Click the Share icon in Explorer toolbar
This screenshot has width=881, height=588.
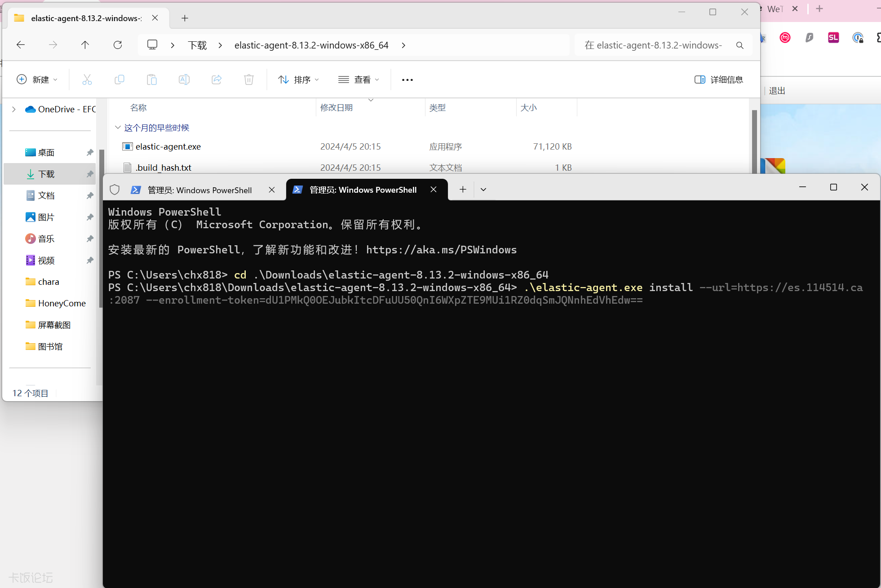pos(217,80)
